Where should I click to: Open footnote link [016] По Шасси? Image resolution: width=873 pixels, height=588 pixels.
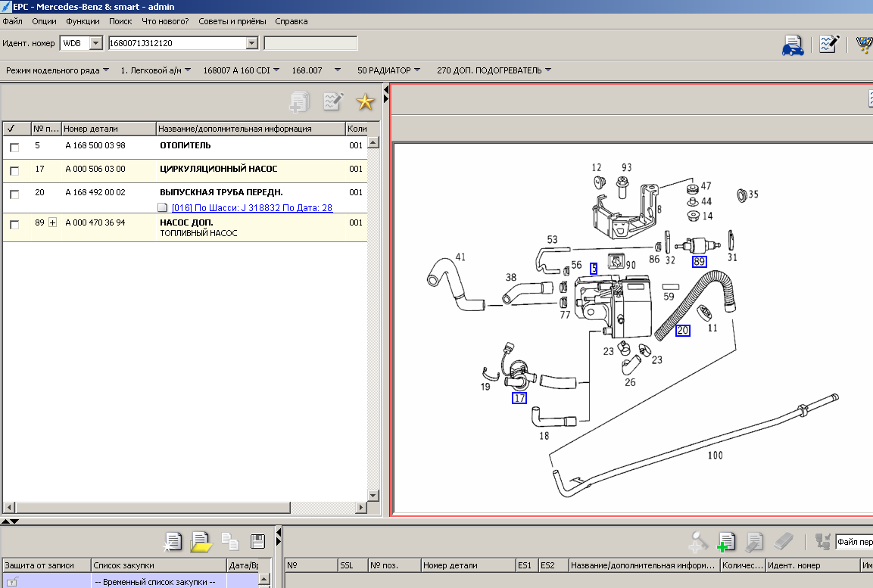coord(252,208)
